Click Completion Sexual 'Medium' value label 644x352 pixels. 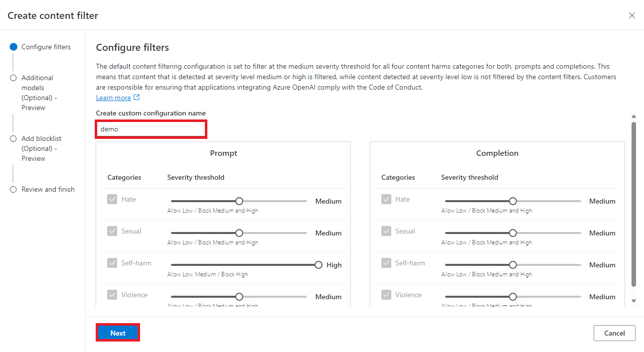click(602, 233)
